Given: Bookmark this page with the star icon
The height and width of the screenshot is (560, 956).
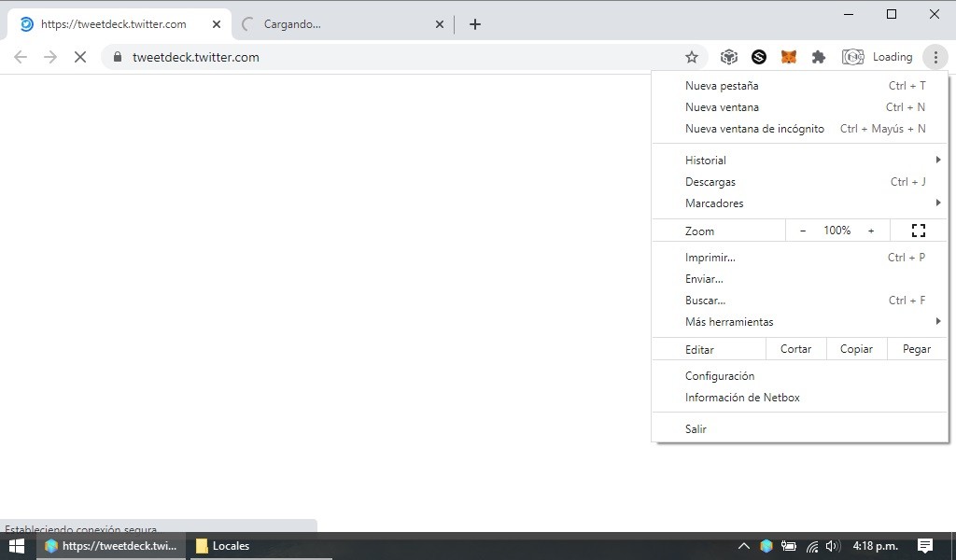Looking at the screenshot, I should tap(692, 57).
